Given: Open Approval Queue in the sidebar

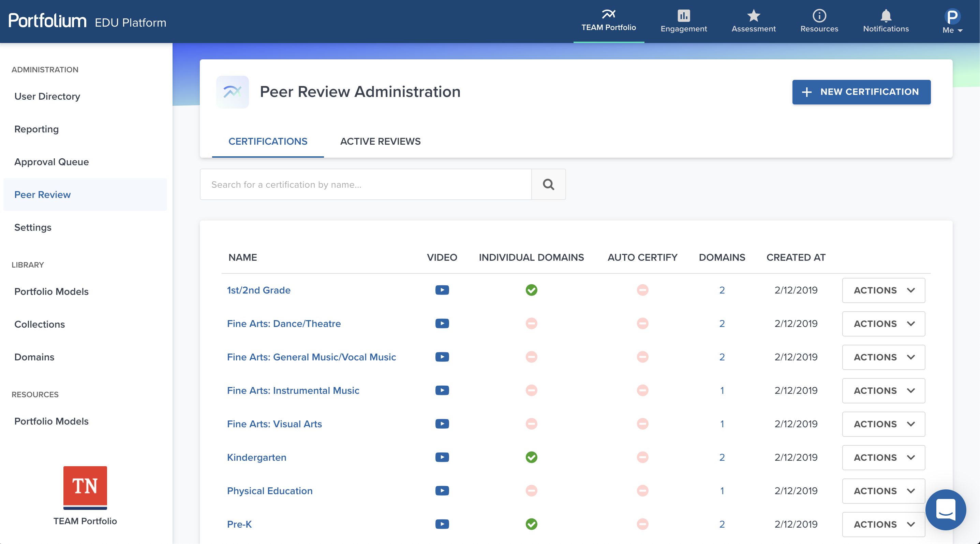Looking at the screenshot, I should coord(51,162).
